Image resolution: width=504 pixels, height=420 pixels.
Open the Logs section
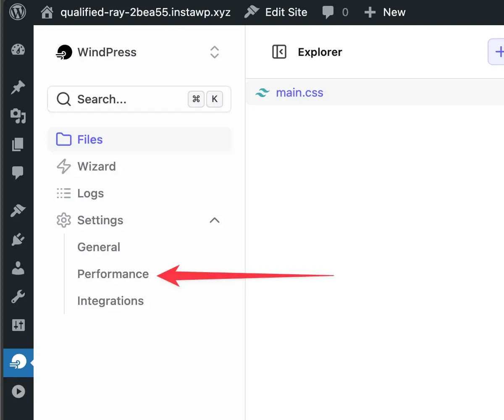point(90,193)
